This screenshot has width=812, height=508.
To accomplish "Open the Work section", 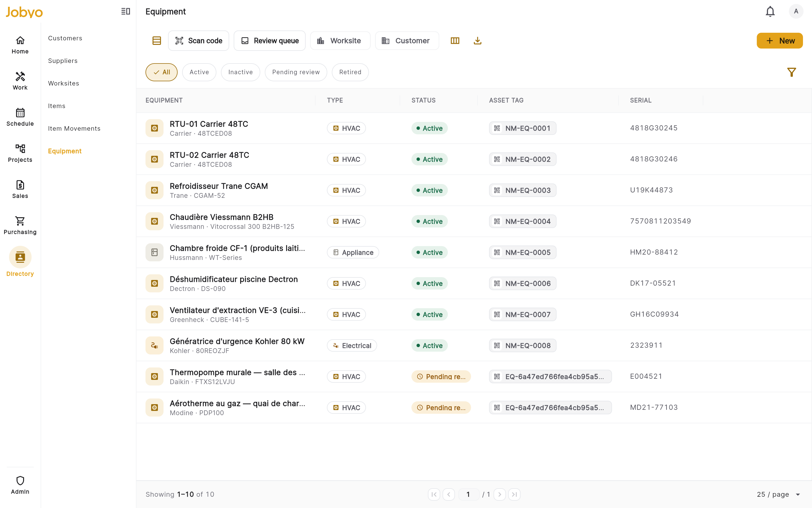I will [x=20, y=81].
